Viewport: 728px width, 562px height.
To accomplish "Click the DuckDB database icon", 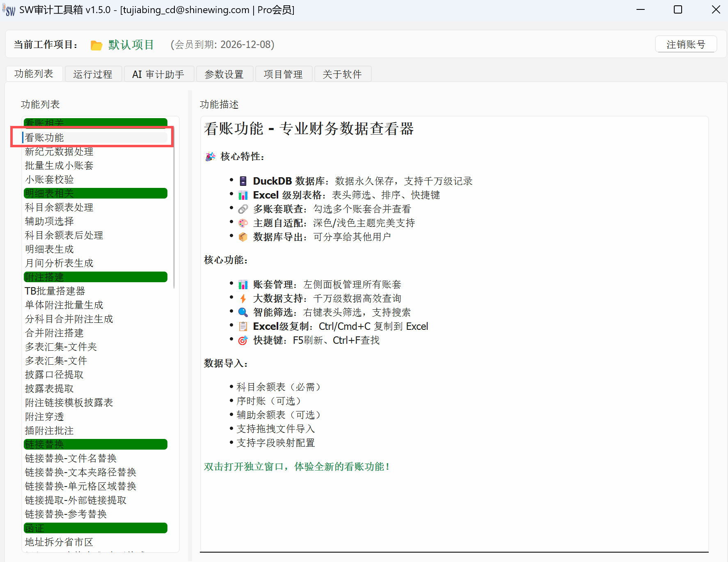I will pyautogui.click(x=243, y=181).
